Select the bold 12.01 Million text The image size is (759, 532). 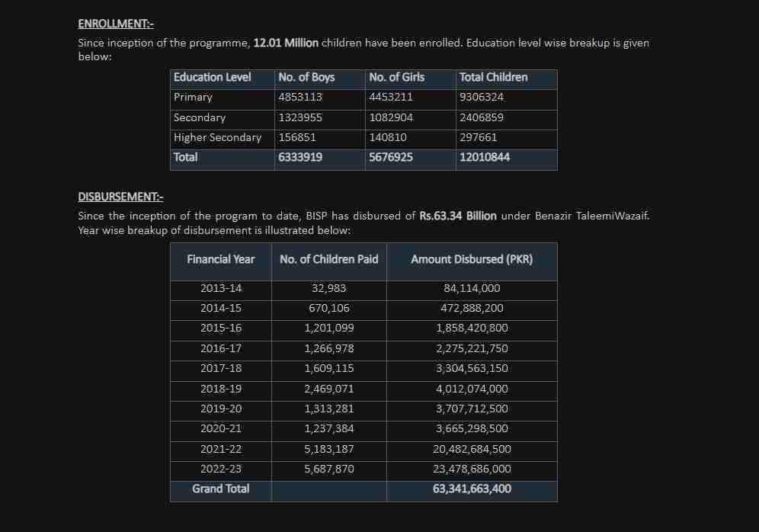pos(286,43)
